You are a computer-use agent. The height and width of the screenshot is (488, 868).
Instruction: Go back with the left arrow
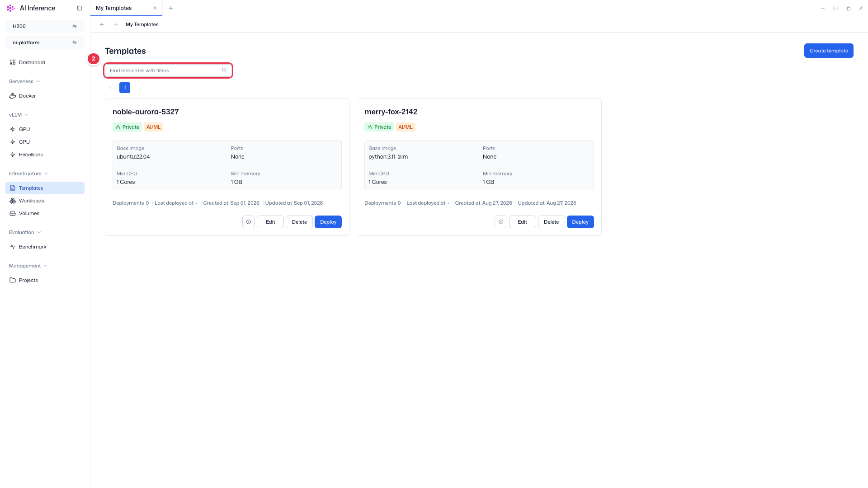point(102,24)
